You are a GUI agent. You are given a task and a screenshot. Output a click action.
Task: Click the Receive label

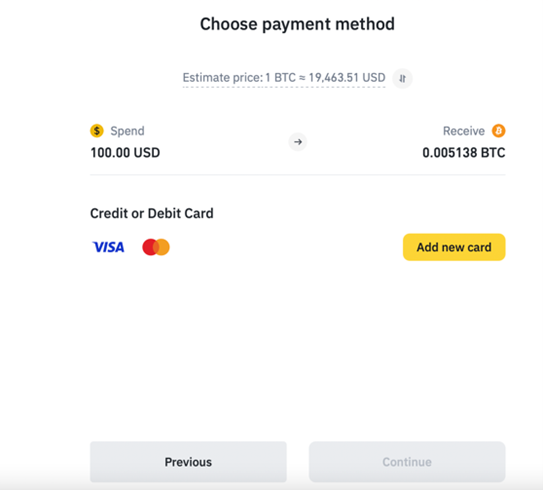pos(464,131)
